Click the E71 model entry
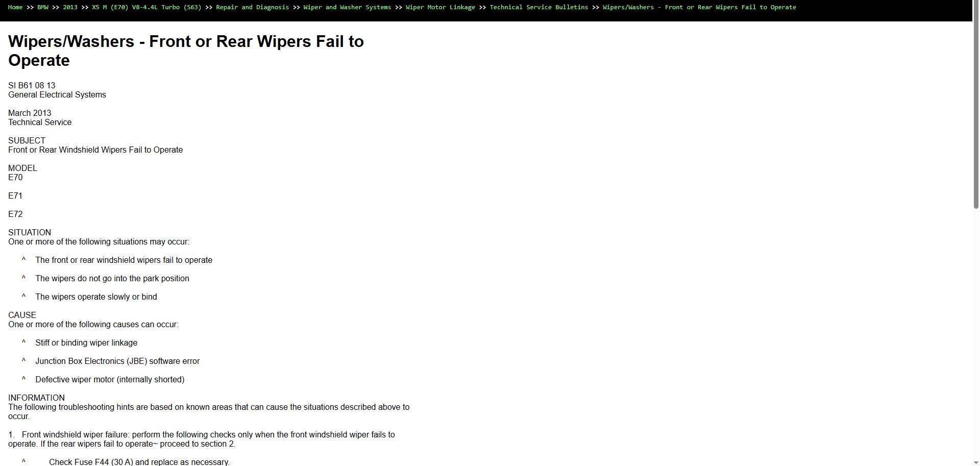This screenshot has height=466, width=980. (15, 195)
